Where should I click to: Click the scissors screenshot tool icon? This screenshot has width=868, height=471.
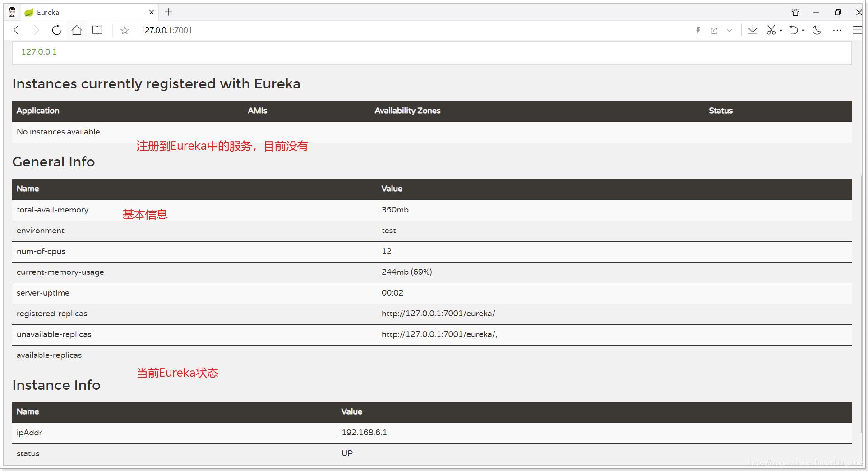pos(771,30)
